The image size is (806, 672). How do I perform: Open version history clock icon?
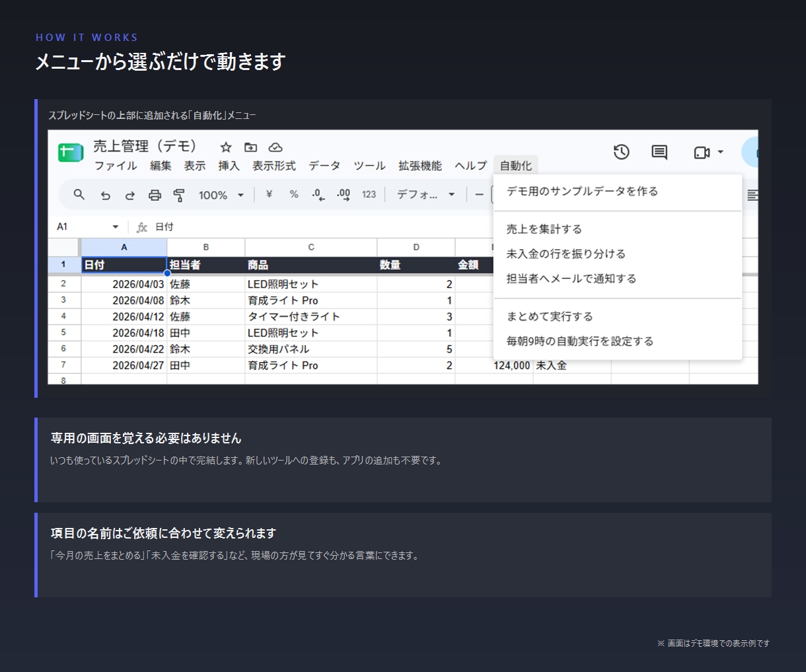coord(621,152)
